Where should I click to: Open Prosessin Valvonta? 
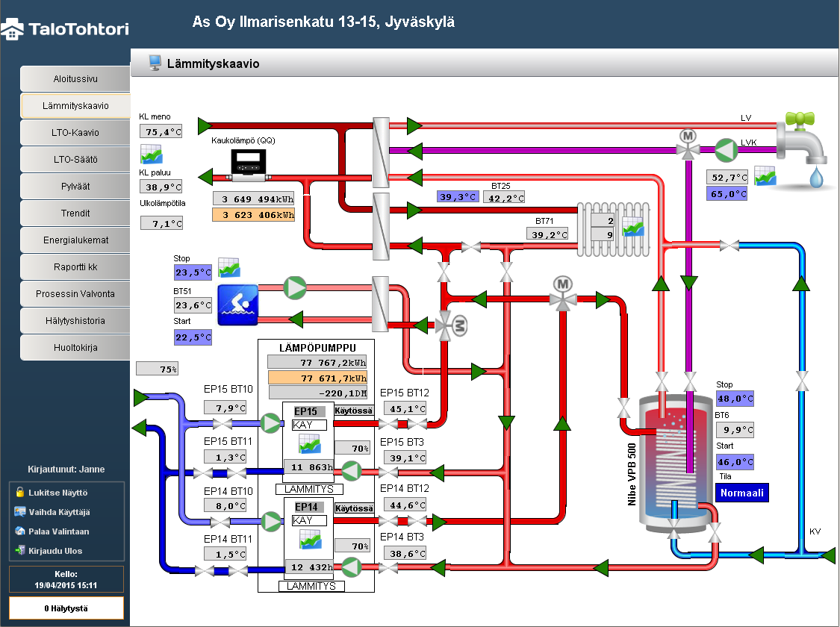pos(75,293)
